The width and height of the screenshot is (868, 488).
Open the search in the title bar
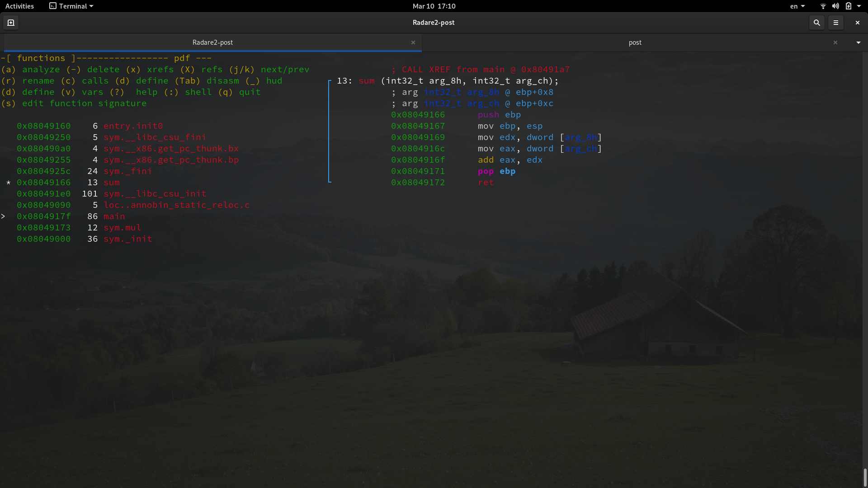(816, 23)
